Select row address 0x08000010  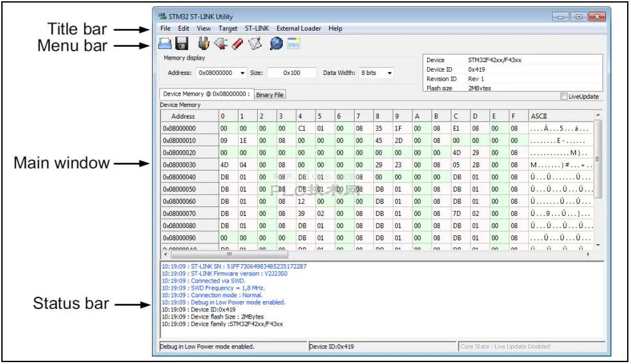[190, 140]
